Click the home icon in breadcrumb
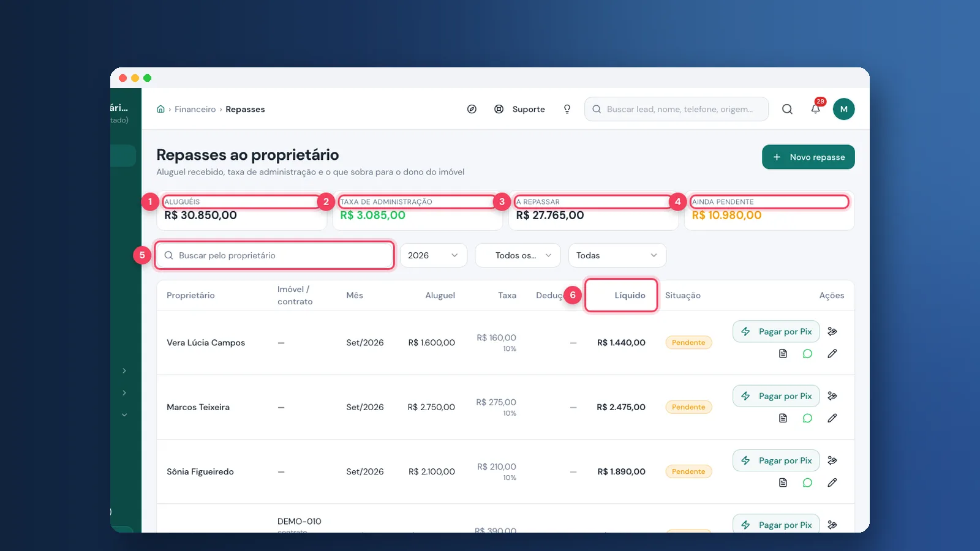980x551 pixels. pos(160,109)
